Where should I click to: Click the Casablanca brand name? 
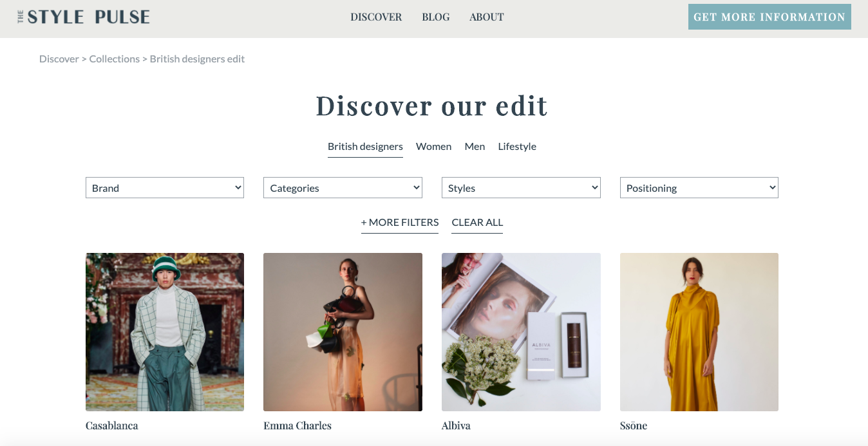(112, 425)
